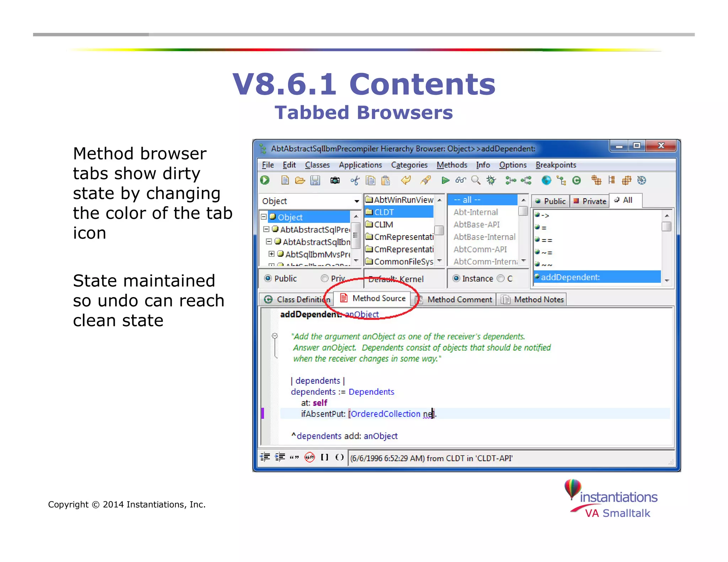Click the double-quotes comment icon
This screenshot has height=562, width=728.
click(x=294, y=457)
